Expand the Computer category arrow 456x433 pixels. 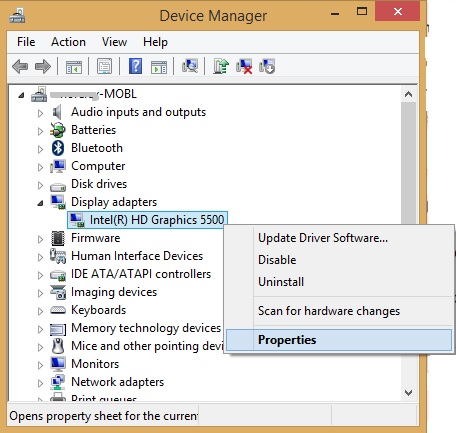(x=40, y=167)
